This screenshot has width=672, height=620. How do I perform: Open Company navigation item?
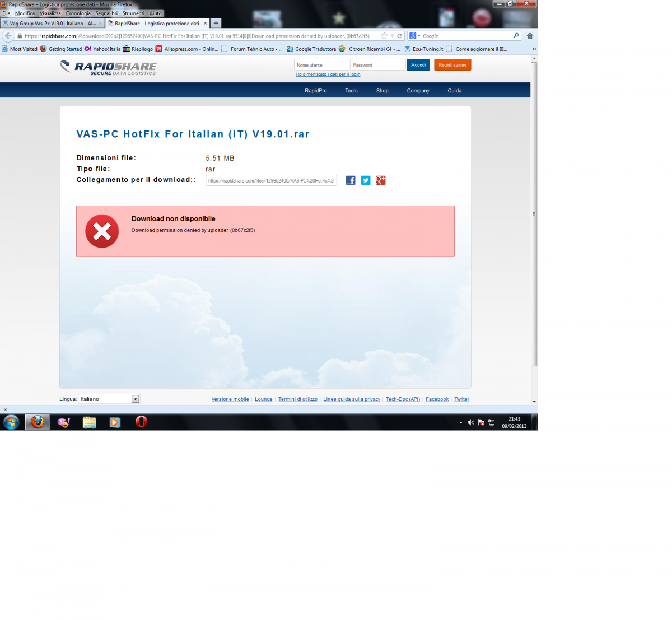click(x=418, y=91)
